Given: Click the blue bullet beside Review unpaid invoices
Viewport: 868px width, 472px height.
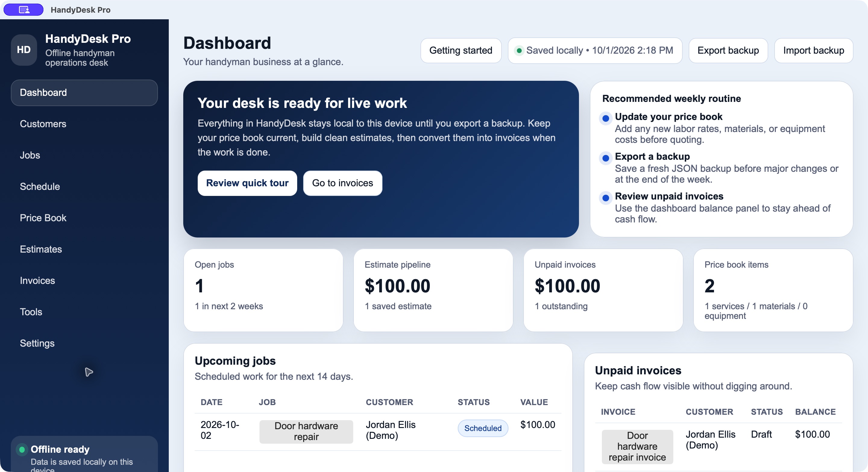Looking at the screenshot, I should click(x=605, y=198).
